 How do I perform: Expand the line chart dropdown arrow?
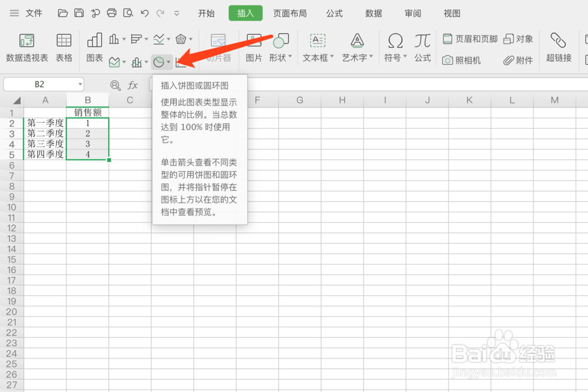point(168,39)
